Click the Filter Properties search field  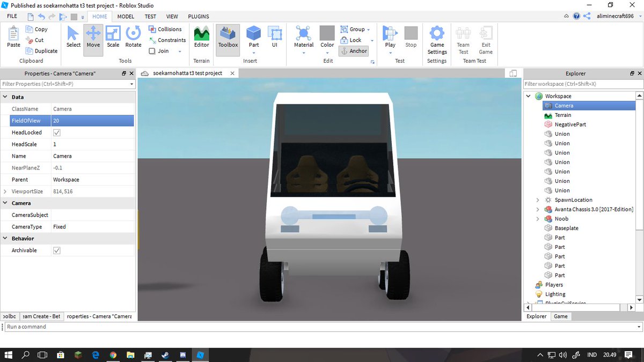67,84
